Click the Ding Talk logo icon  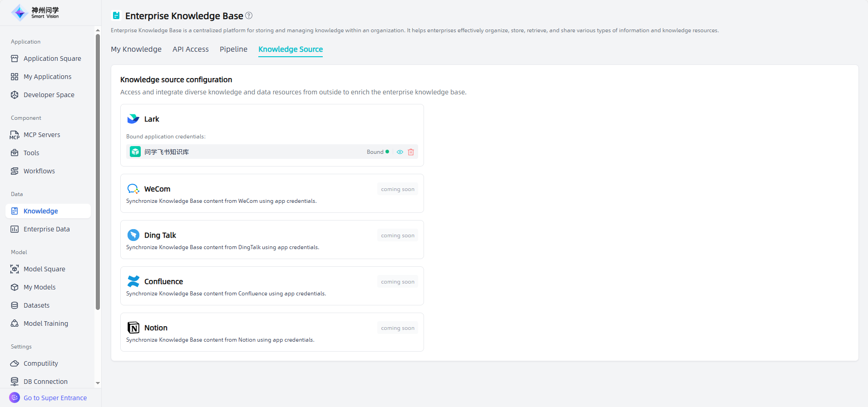[x=133, y=235]
